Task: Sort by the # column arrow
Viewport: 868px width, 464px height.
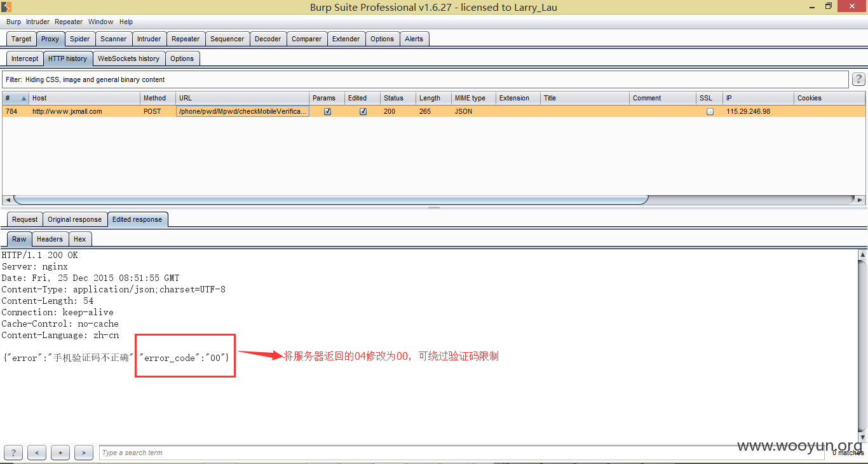Action: click(x=24, y=99)
